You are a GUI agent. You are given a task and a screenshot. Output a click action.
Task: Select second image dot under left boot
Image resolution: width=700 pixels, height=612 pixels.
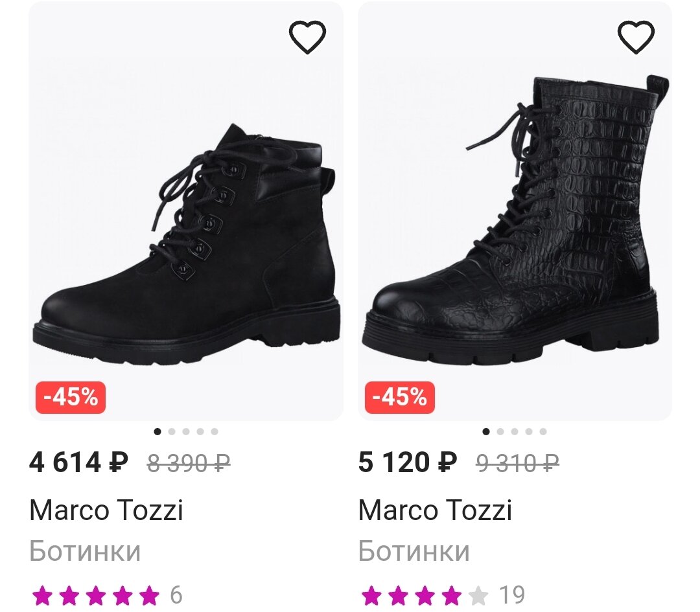pyautogui.click(x=172, y=431)
